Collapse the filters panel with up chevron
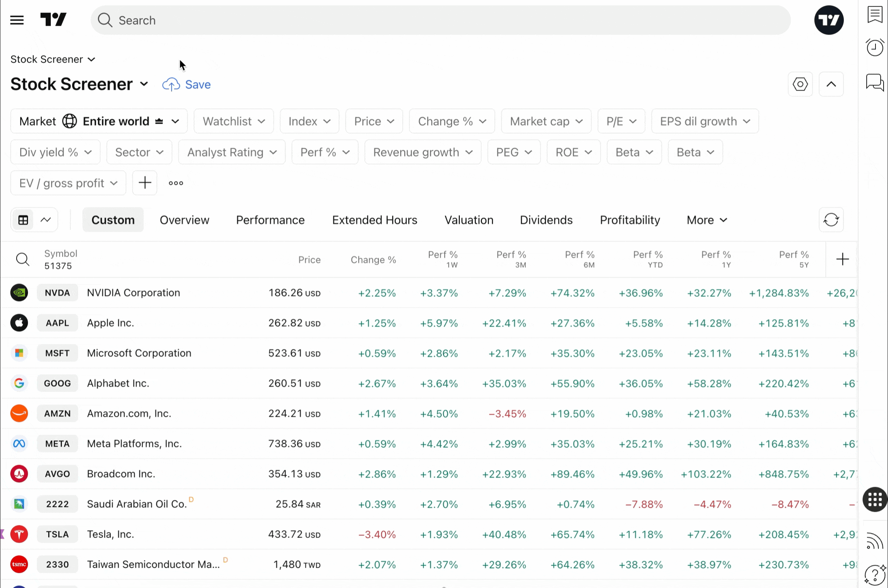 coord(831,84)
